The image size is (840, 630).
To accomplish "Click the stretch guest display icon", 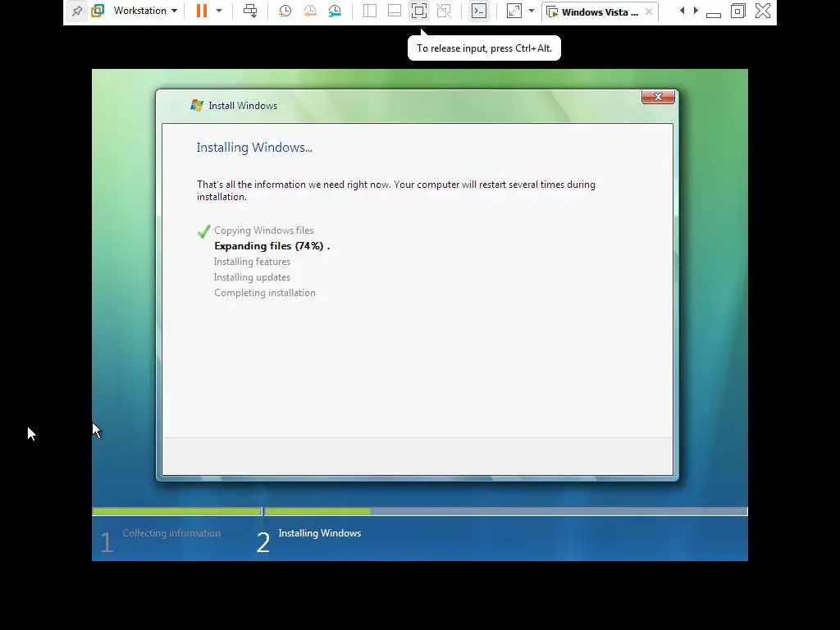I will point(514,11).
